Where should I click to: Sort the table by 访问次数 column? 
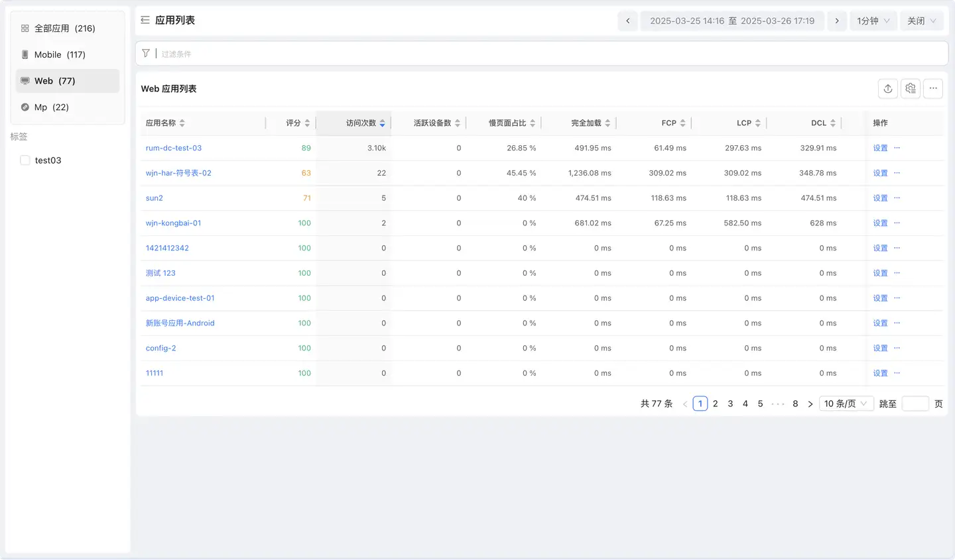[x=361, y=123]
